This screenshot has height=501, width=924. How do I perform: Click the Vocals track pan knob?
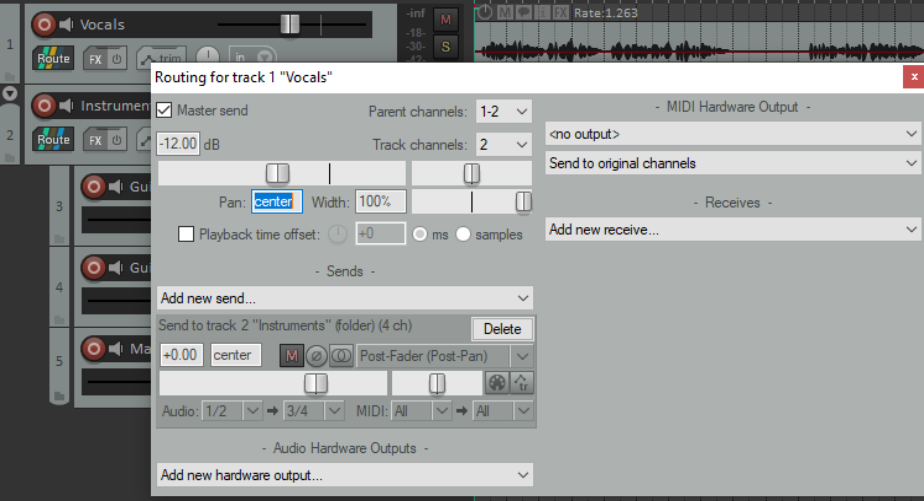coord(207,56)
